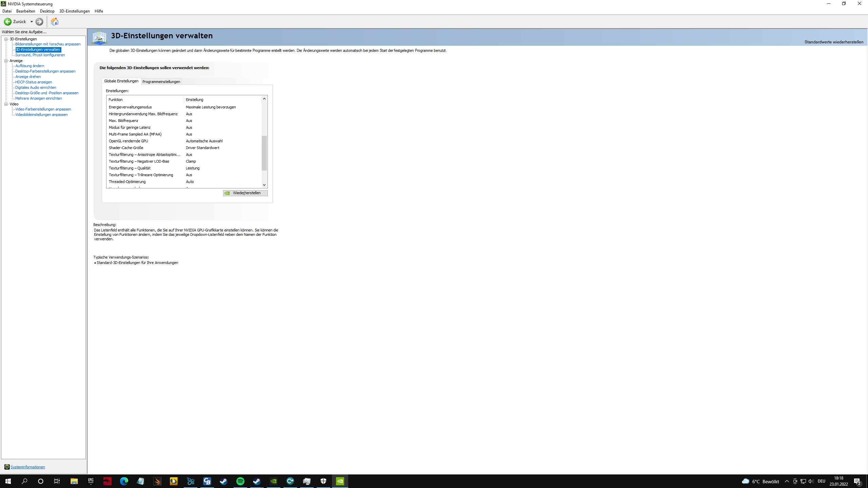Screen dimensions: 868x488
Task: Click the Wiederherstellen button
Action: tap(245, 193)
